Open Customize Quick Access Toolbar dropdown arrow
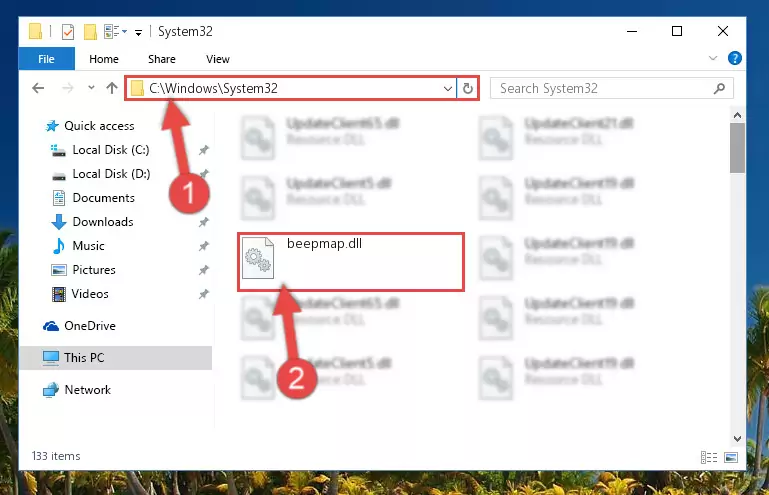The height and width of the screenshot is (495, 769). (x=139, y=33)
